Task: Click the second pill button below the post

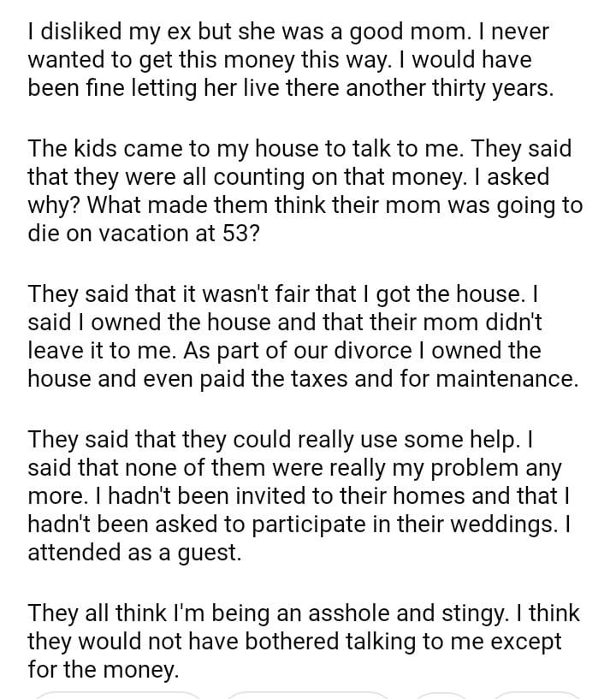Action: tap(307, 695)
